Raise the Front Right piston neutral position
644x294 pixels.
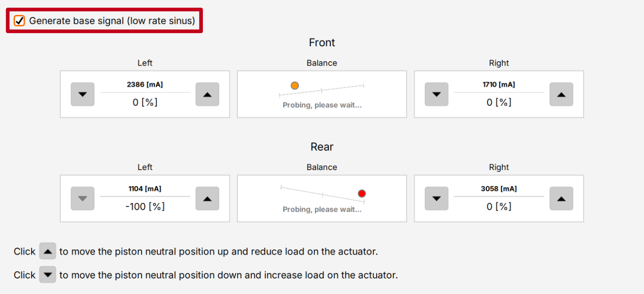pos(561,94)
